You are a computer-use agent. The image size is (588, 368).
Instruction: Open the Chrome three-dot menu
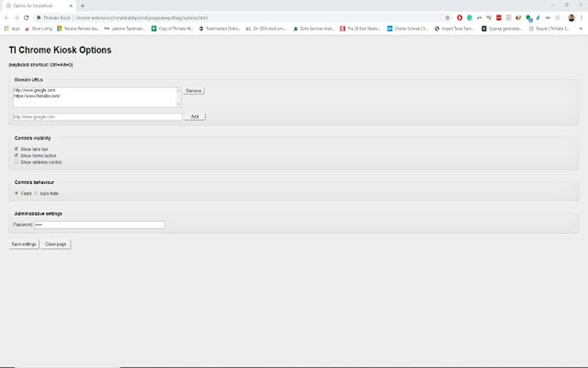point(581,18)
